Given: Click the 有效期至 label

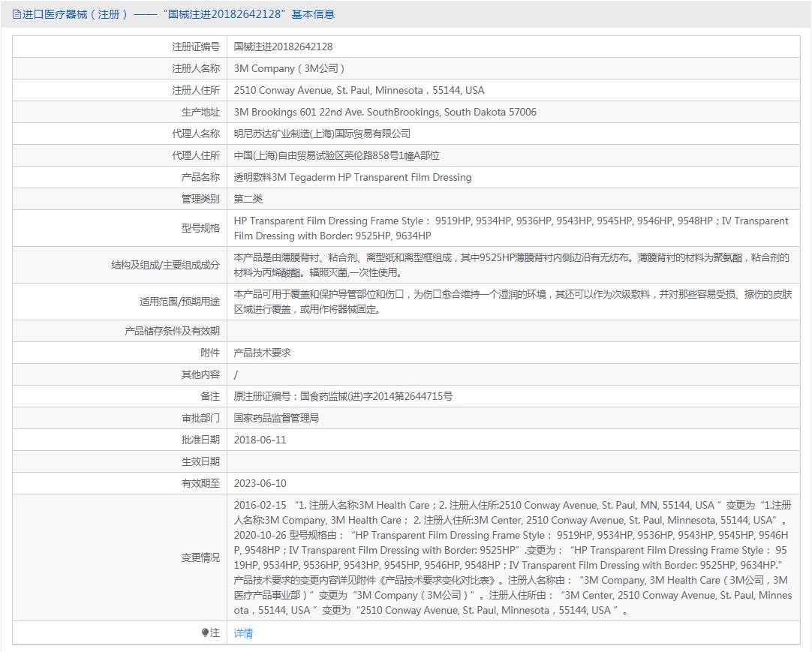Looking at the screenshot, I should pos(200,483).
